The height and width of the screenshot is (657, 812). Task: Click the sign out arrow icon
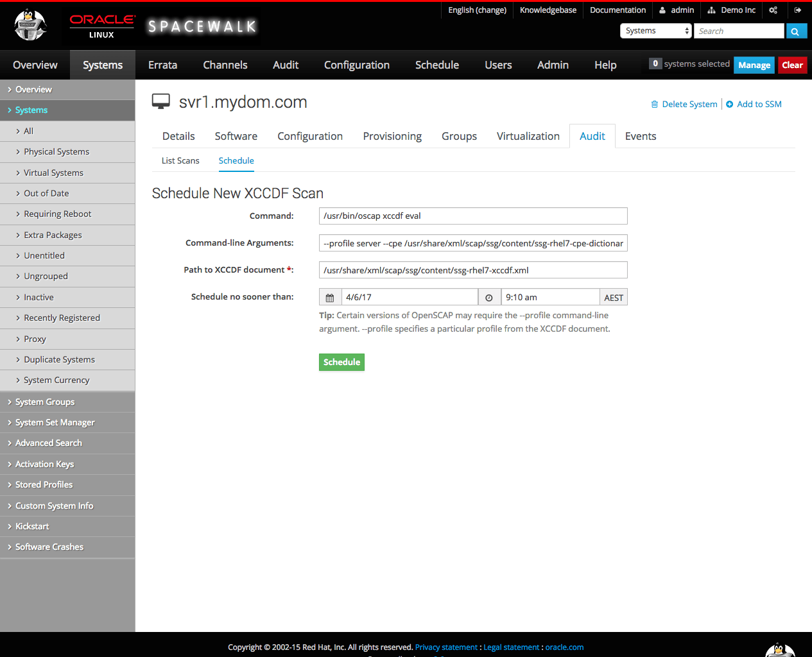pos(797,10)
